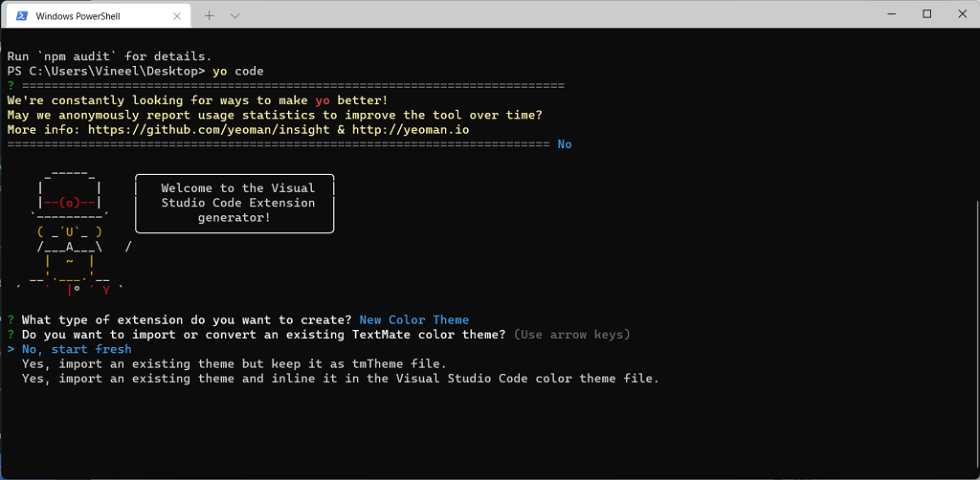Click the blue 'No' statistics answer
This screenshot has width=980, height=480.
coord(565,143)
